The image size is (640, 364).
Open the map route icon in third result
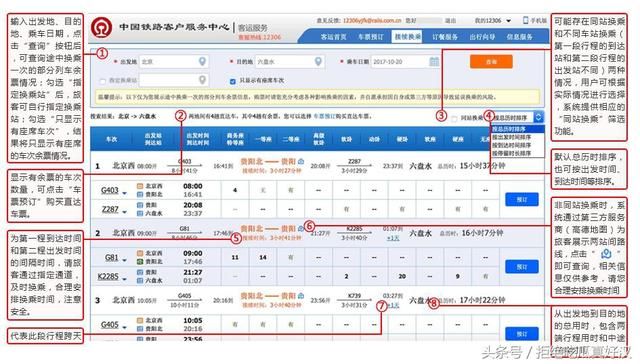click(x=301, y=295)
